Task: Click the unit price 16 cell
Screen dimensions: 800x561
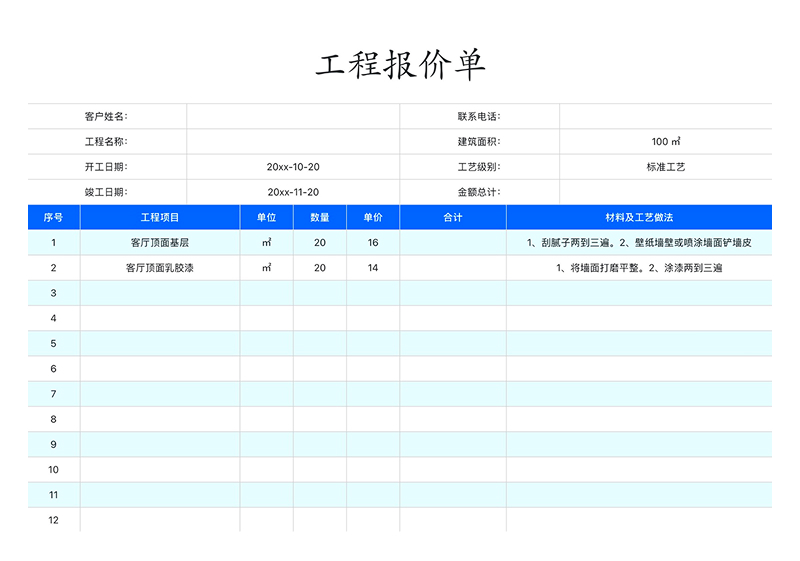Action: (x=373, y=243)
